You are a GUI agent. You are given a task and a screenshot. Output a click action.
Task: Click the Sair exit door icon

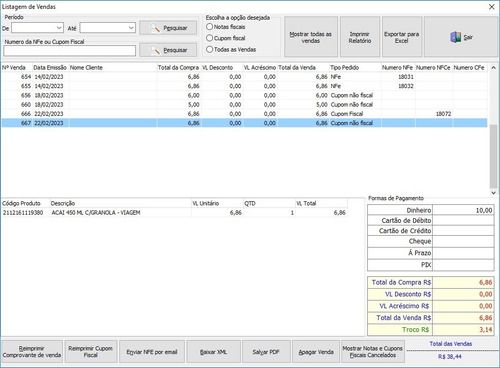click(456, 37)
